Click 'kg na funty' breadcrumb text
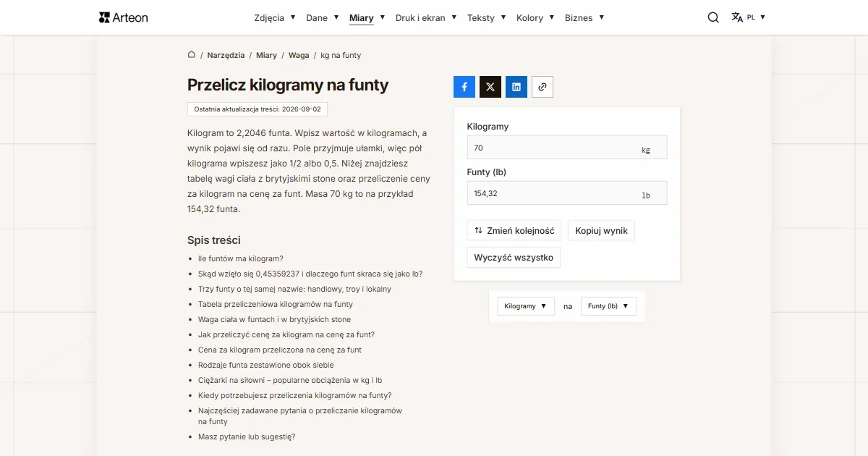 [341, 55]
